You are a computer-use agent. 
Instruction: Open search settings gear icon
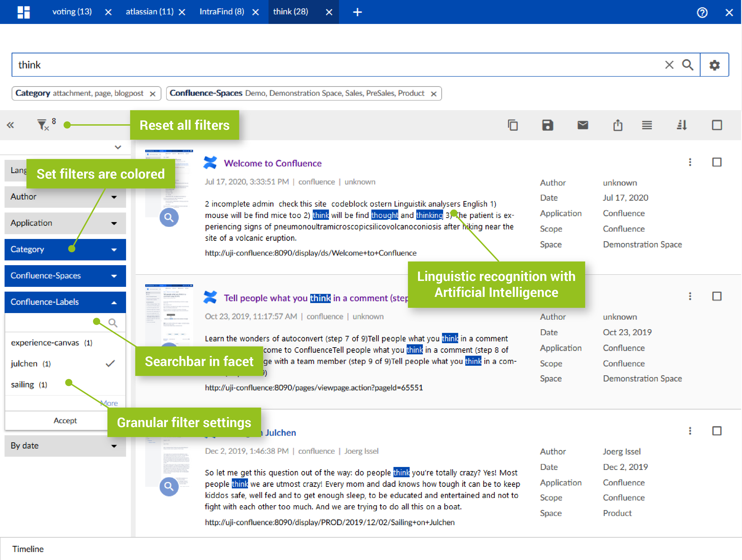(x=714, y=65)
